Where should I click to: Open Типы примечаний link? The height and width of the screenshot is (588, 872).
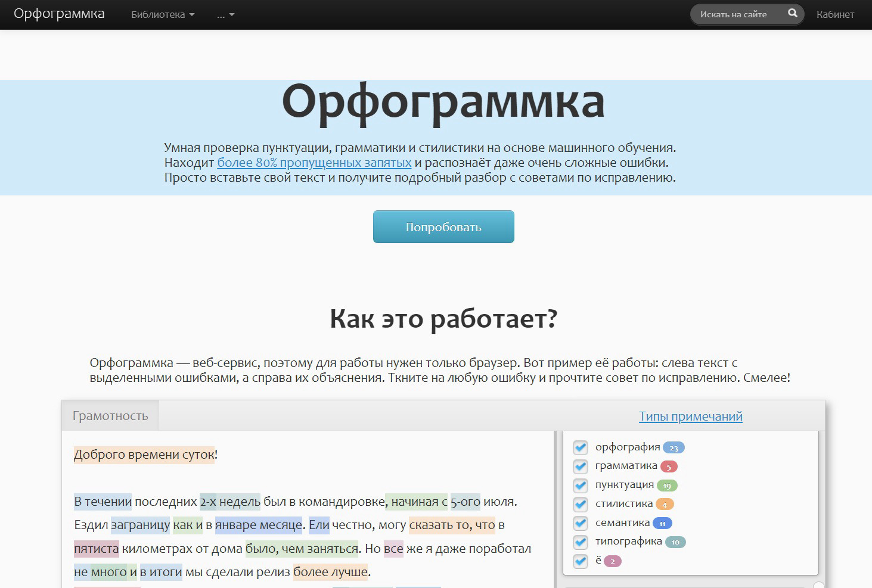(x=691, y=416)
